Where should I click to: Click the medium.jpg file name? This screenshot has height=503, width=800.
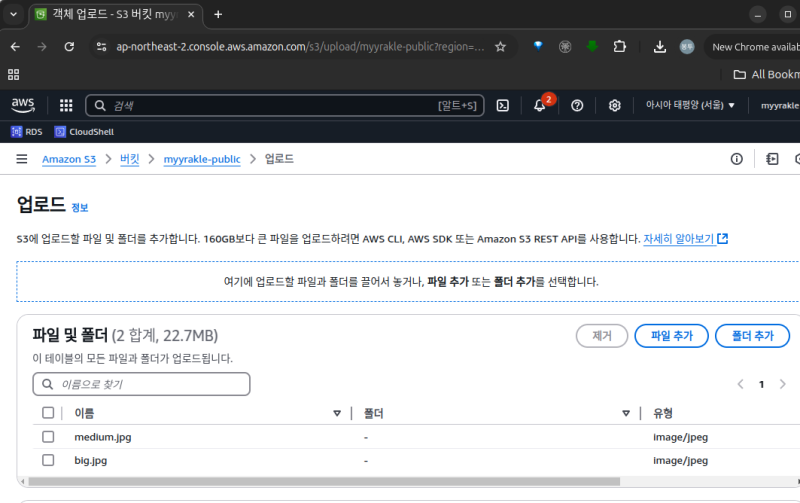pos(103,437)
